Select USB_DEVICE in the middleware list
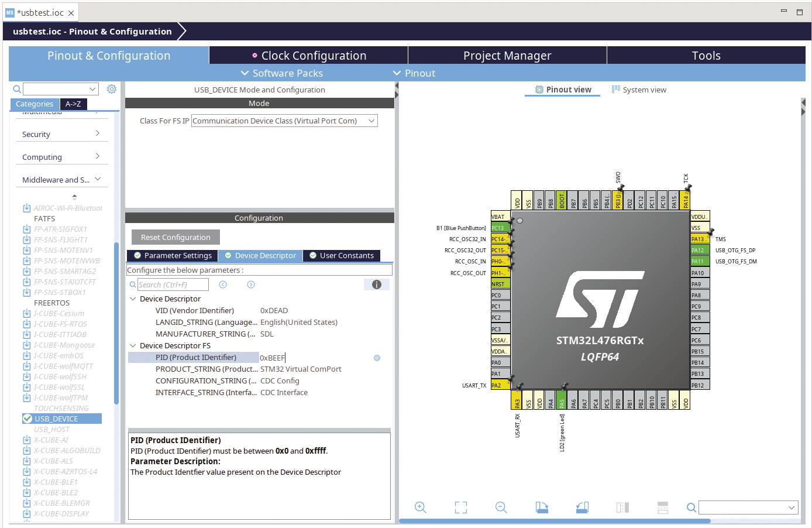 click(56, 419)
